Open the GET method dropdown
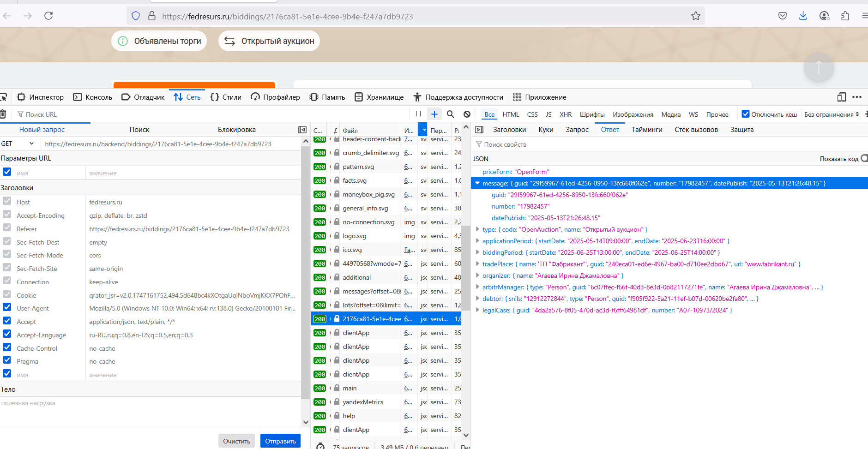The width and height of the screenshot is (868, 449). (x=18, y=144)
